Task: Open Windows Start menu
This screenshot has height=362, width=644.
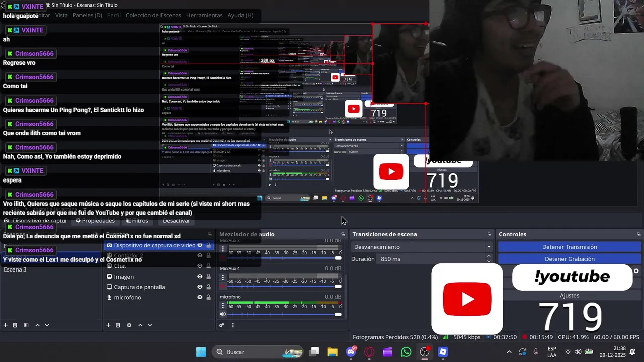Action: click(201, 352)
